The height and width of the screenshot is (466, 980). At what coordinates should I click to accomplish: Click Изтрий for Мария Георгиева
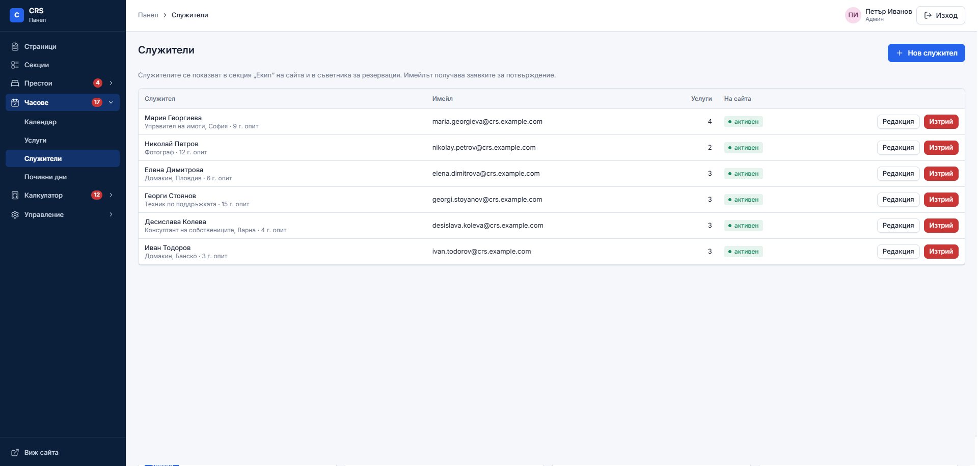(x=941, y=122)
